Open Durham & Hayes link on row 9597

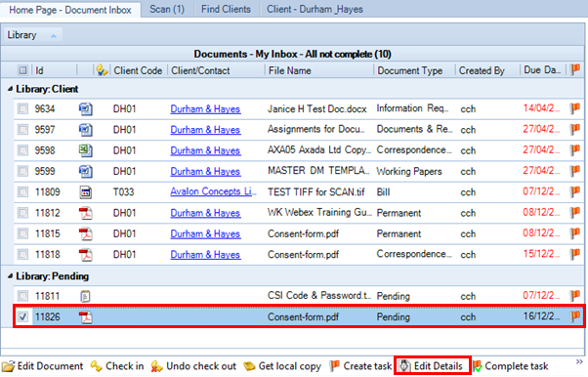click(x=205, y=130)
